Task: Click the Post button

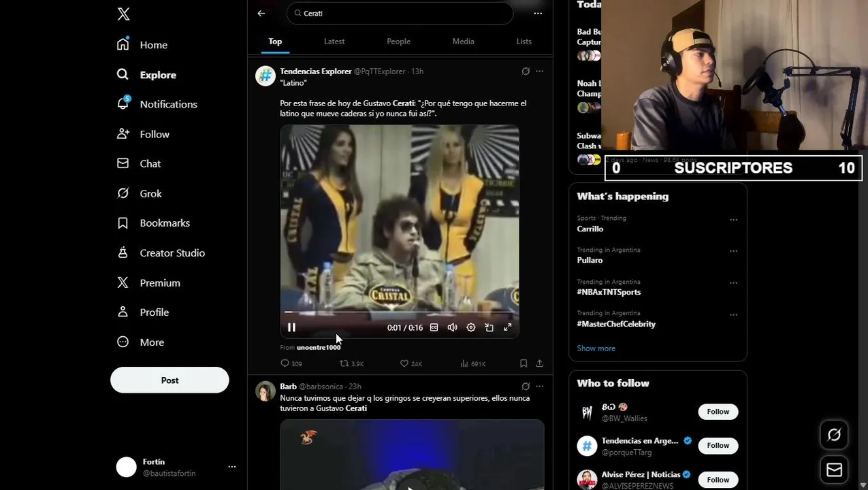Action: (x=170, y=380)
